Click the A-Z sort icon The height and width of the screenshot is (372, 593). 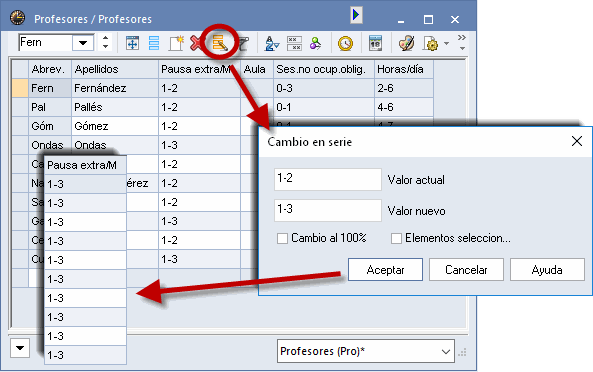click(x=272, y=43)
